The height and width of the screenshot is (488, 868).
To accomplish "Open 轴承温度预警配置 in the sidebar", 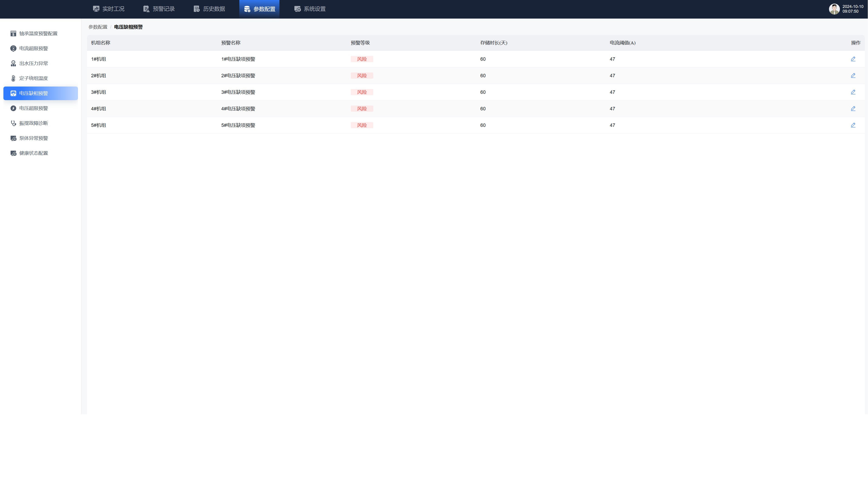I will [x=38, y=34].
